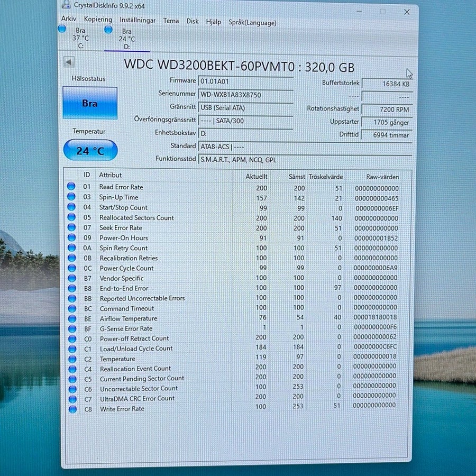
Task: Click status dot for Power Cycle Count
Action: (x=72, y=268)
